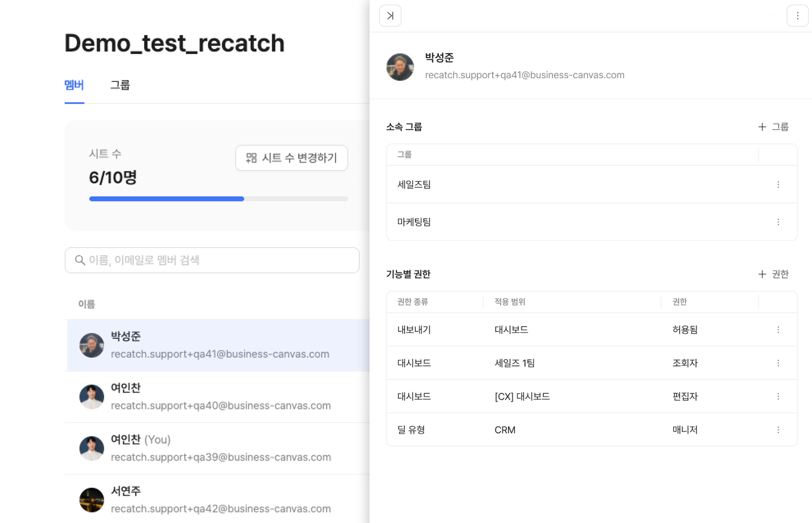Collapse the member detail side panel
Viewport: 812px width, 523px height.
(390, 16)
